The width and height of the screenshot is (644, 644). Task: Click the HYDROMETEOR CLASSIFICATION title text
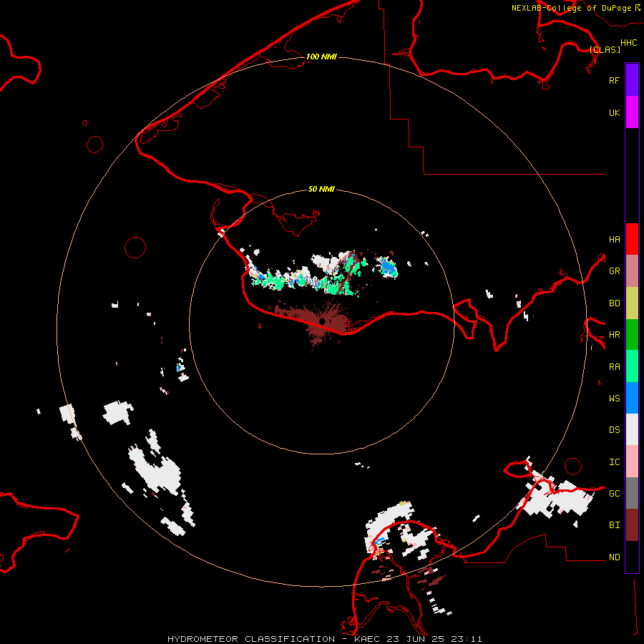(x=251, y=639)
